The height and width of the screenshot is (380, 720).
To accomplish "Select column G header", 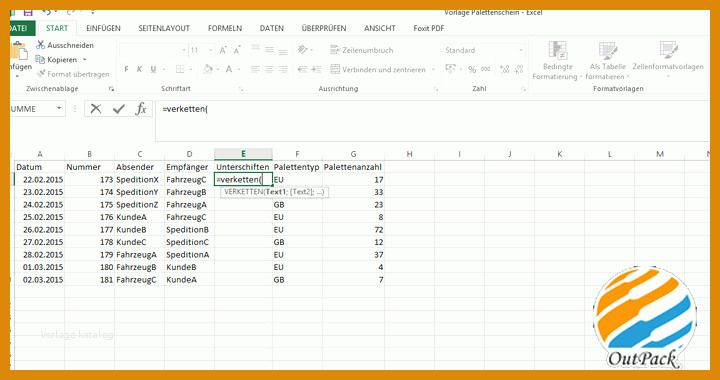I will pos(353,154).
